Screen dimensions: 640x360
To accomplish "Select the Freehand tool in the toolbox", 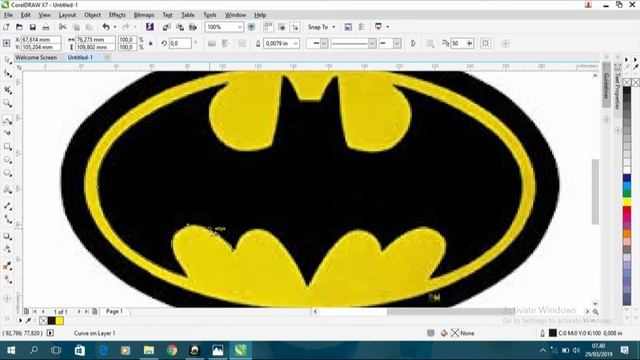I will [x=7, y=120].
